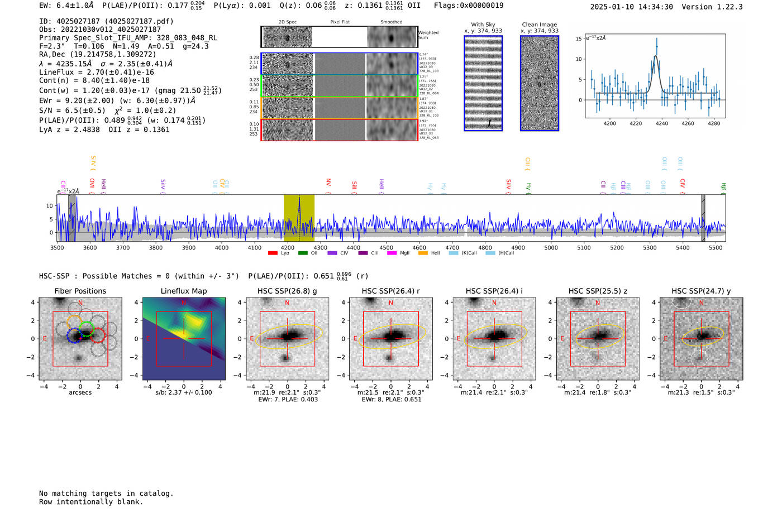The image size is (782, 532).
Task: Select the Weighted Sum 2D spectrum row
Action: click(340, 37)
